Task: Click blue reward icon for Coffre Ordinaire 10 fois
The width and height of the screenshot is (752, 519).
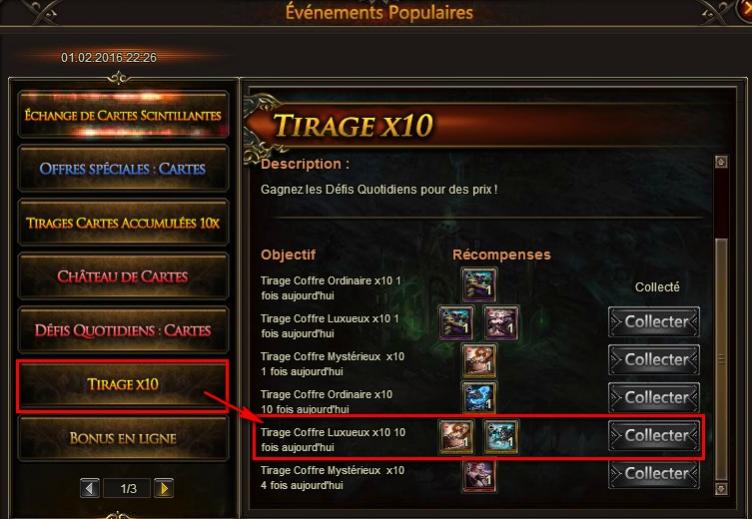Action: point(479,398)
